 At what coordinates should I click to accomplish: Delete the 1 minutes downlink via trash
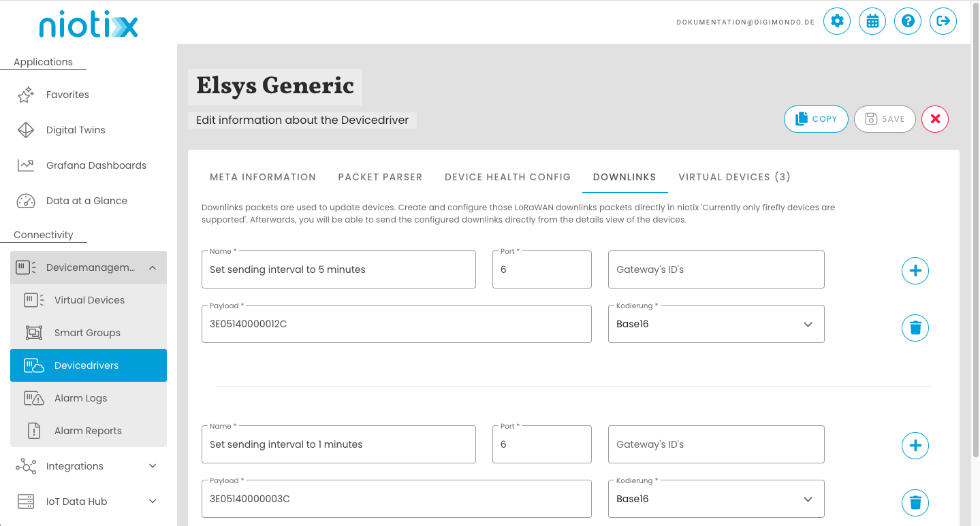point(915,503)
